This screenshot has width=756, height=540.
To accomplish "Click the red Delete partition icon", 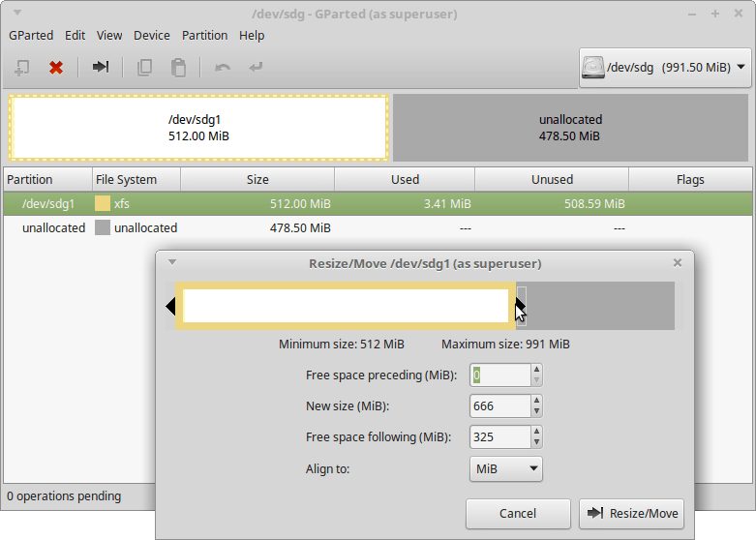I will click(x=56, y=68).
